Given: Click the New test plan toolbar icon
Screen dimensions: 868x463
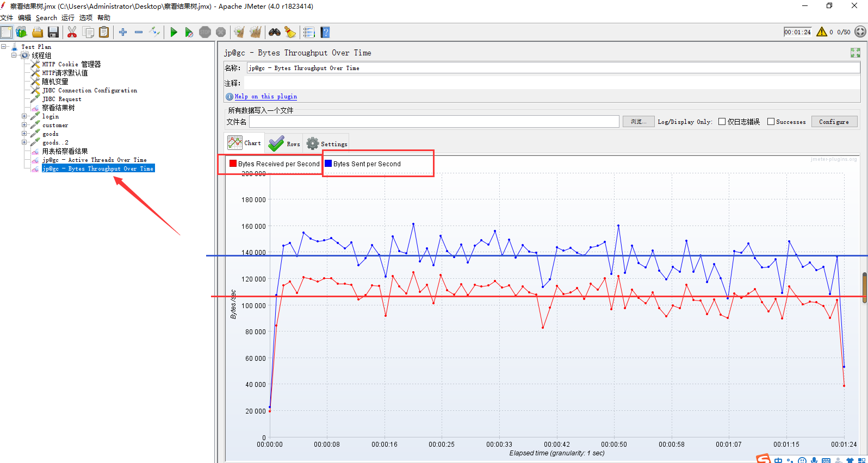Looking at the screenshot, I should pyautogui.click(x=6, y=32).
